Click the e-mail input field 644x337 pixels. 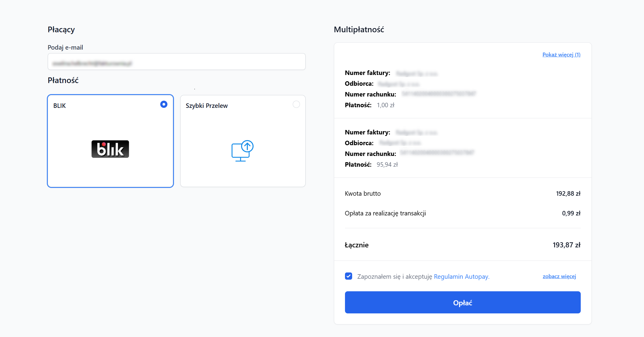pos(176,62)
